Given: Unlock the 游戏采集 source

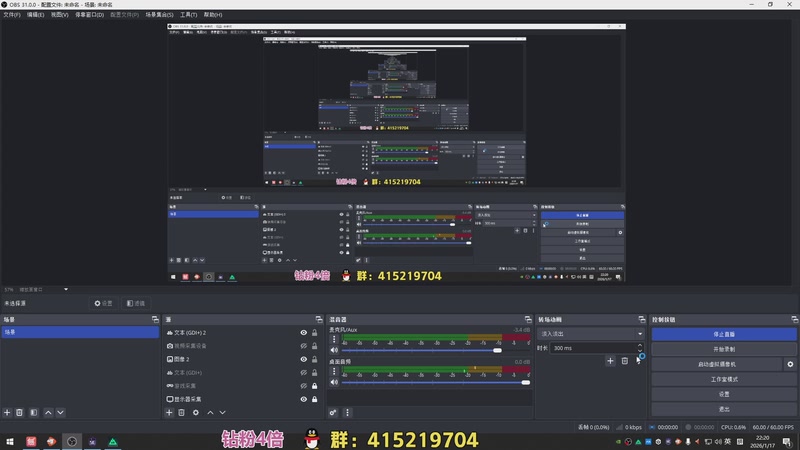Looking at the screenshot, I should 315,386.
